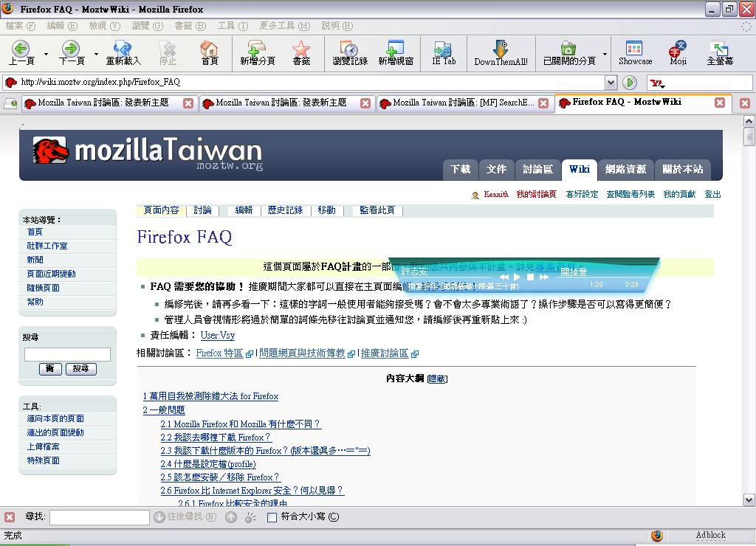Click the Stop (停止) icon
This screenshot has width=756, height=546.
168,49
